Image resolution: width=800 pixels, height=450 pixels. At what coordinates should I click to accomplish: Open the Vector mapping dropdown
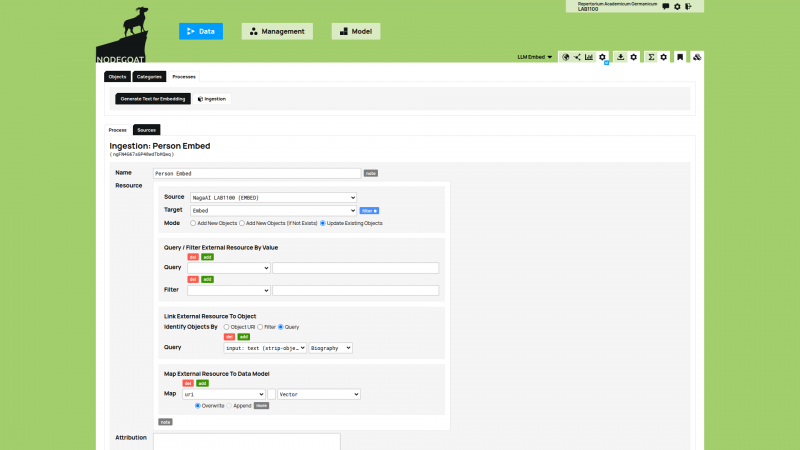pyautogui.click(x=319, y=394)
